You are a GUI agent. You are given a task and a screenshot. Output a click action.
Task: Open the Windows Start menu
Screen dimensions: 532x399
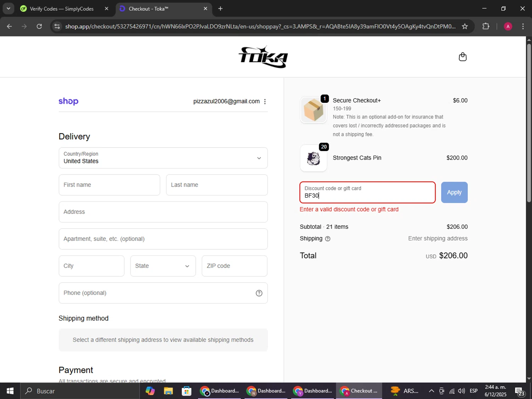10,391
